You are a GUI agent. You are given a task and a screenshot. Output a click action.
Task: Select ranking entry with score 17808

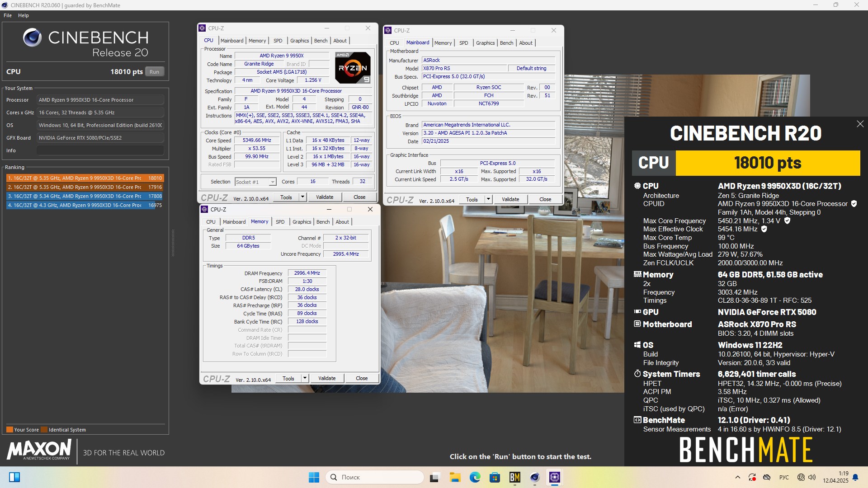[x=85, y=196]
